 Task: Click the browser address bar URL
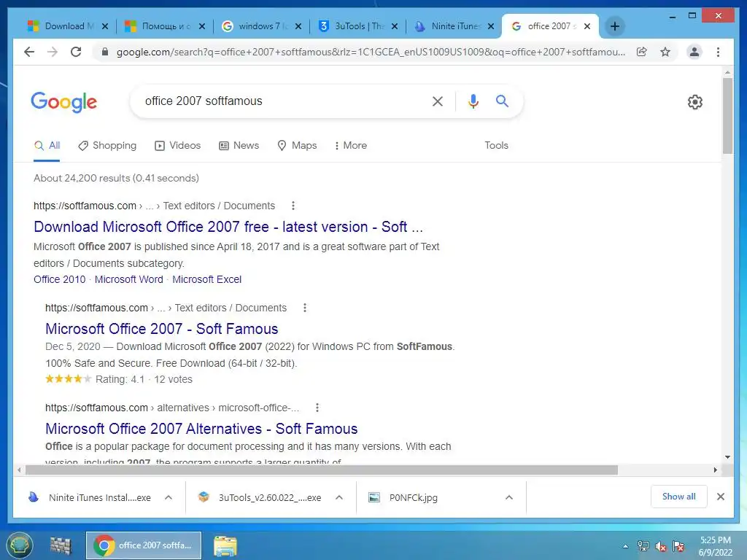tap(371, 52)
